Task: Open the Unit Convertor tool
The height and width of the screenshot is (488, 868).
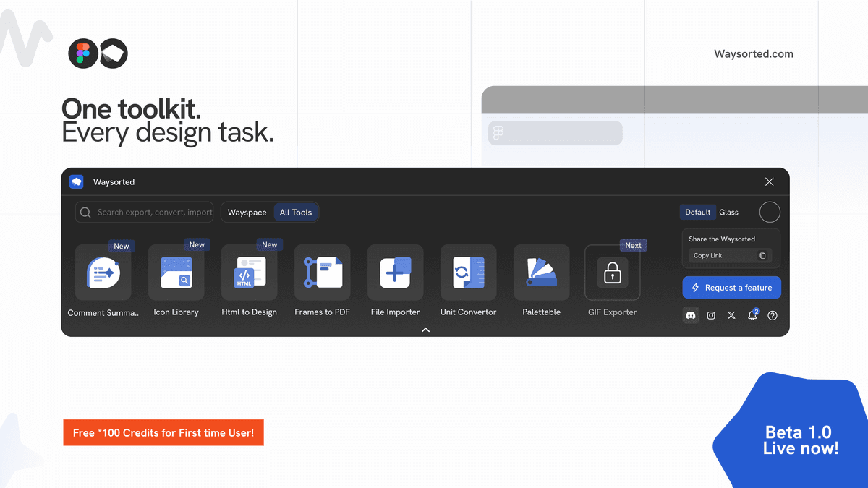Action: (x=468, y=273)
